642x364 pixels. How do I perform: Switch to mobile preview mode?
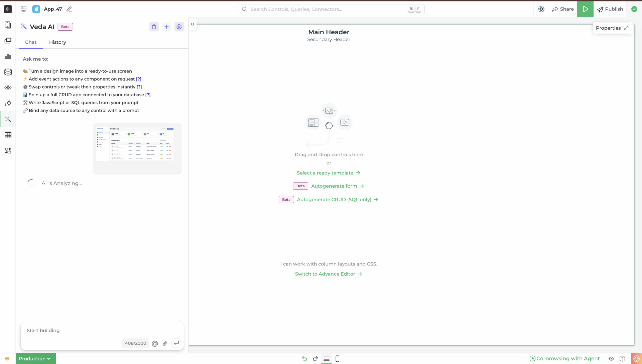click(337, 358)
